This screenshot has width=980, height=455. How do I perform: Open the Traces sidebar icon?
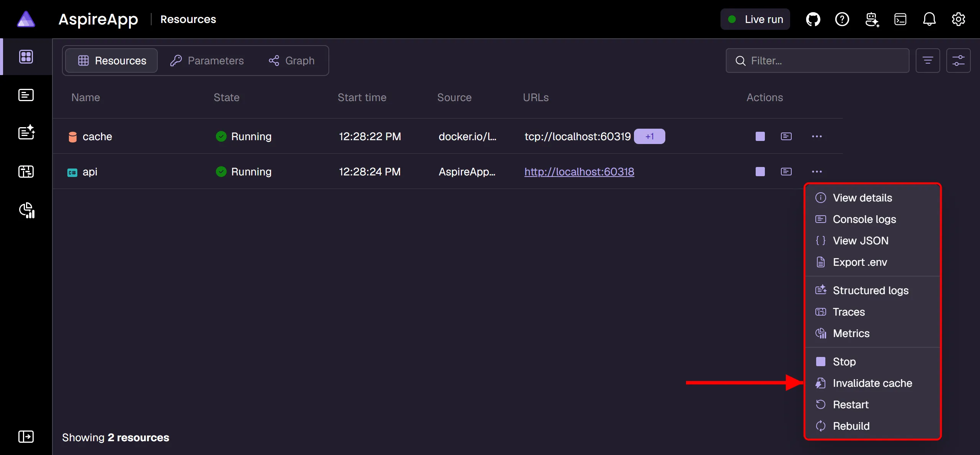[x=26, y=171]
